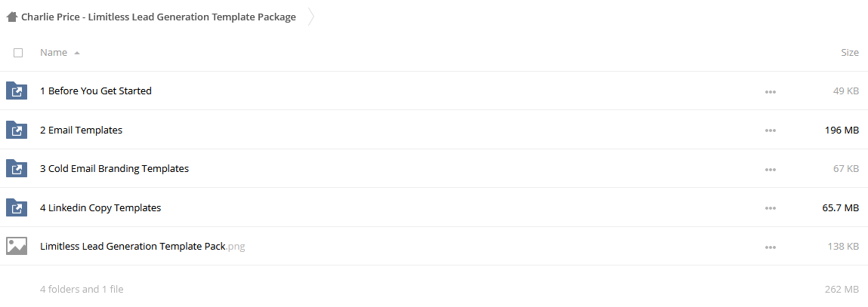Screen dimensions: 868x307
Task: Click the shared folder icon for 1 Before You Get Started
Action: point(17,91)
